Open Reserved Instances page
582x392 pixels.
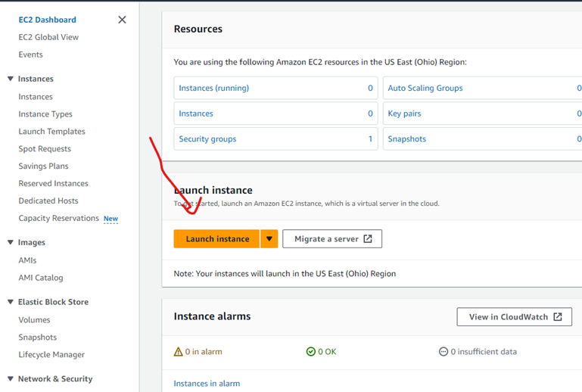click(54, 183)
